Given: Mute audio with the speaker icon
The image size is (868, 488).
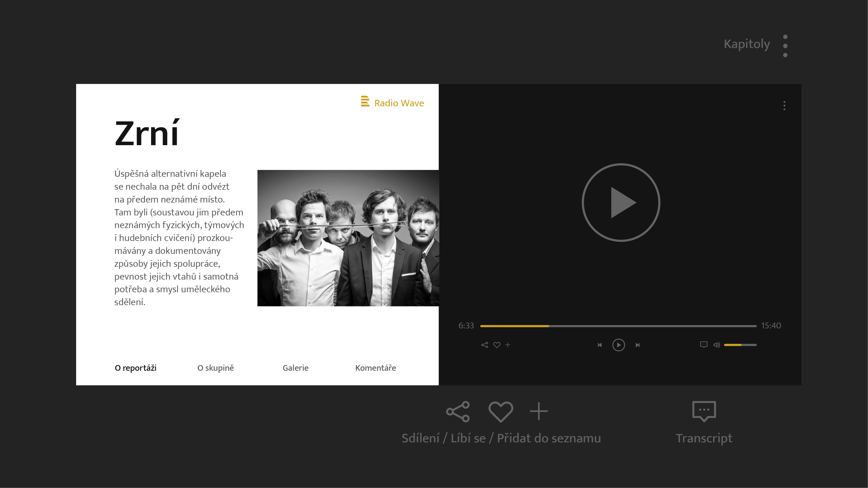Looking at the screenshot, I should click(716, 345).
